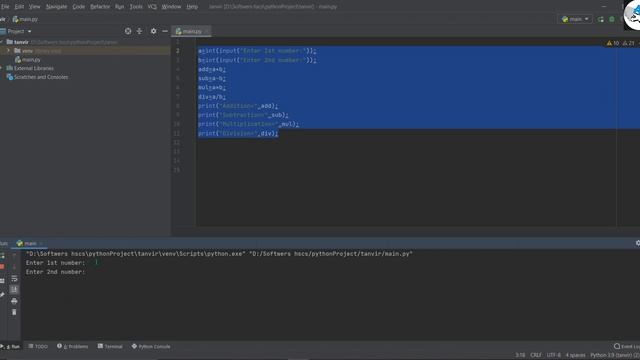The width and height of the screenshot is (640, 360).
Task: Open the VCS menu
Action: tap(152, 7)
